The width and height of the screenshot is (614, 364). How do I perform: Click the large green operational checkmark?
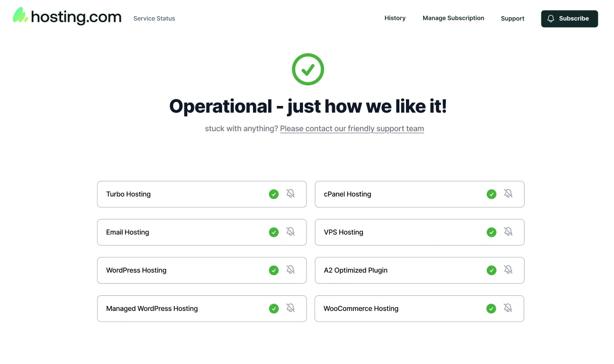click(308, 69)
